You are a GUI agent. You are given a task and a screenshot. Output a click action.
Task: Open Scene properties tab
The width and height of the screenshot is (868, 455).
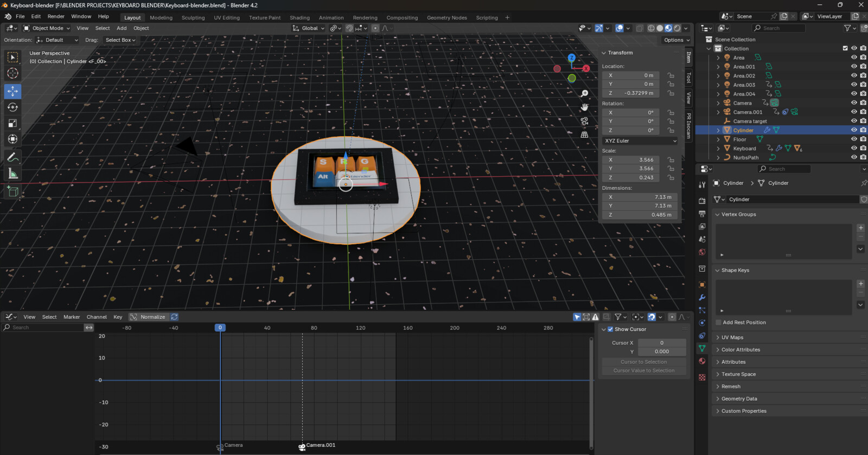(702, 239)
